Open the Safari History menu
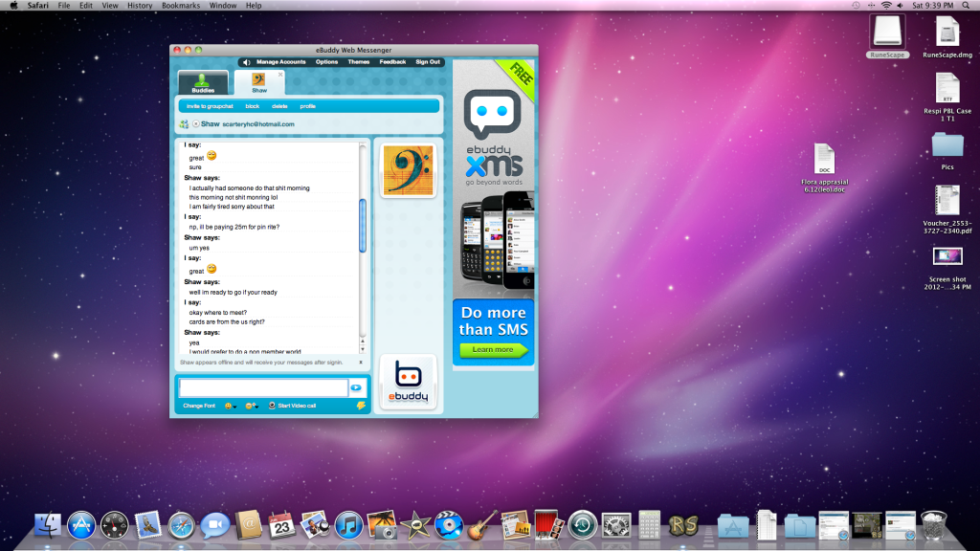This screenshot has width=980, height=551. tap(140, 6)
